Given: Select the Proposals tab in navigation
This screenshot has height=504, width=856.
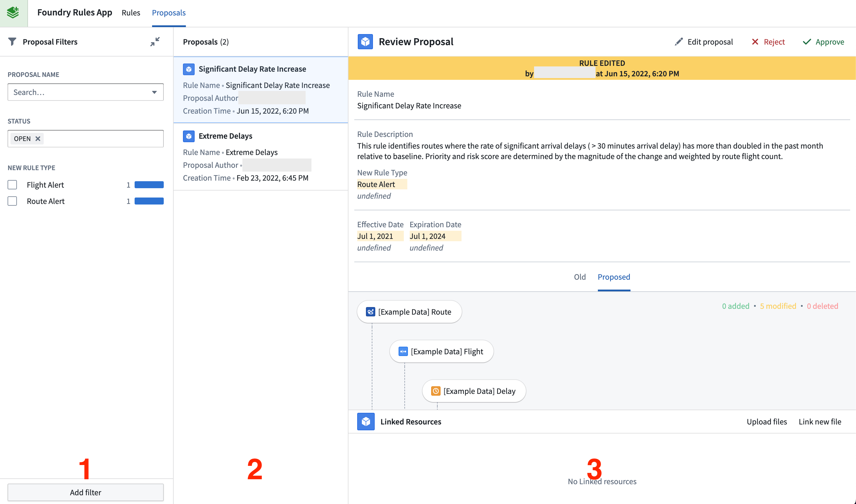Looking at the screenshot, I should click(169, 13).
